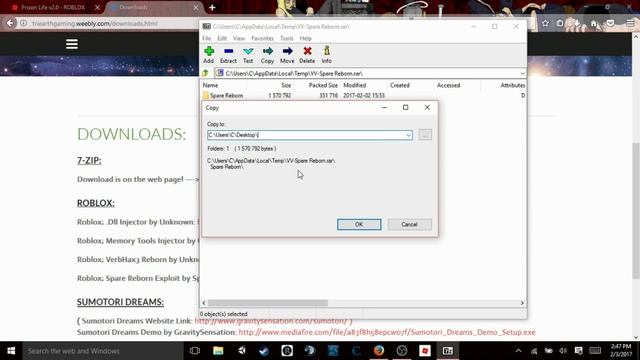The width and height of the screenshot is (640, 360).
Task: Open Firefox from the taskbar
Action: (379, 351)
